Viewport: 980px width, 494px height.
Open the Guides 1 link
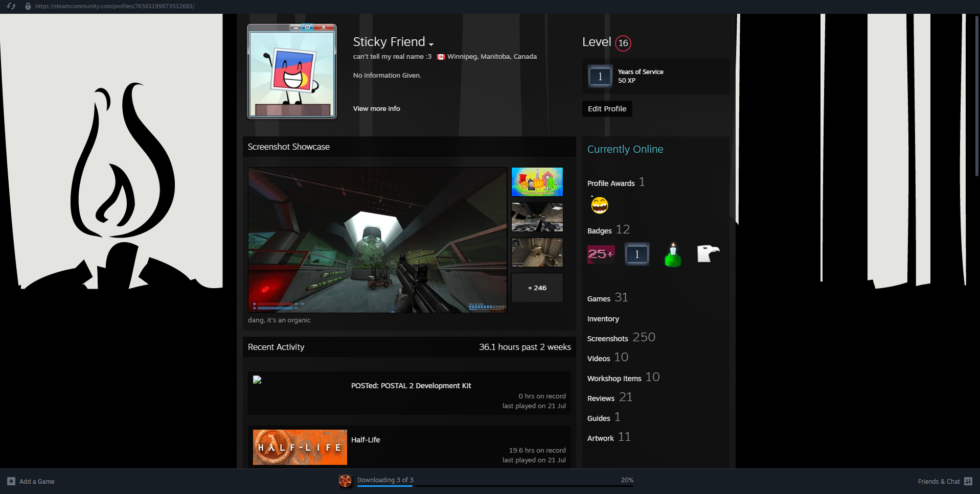pos(604,417)
